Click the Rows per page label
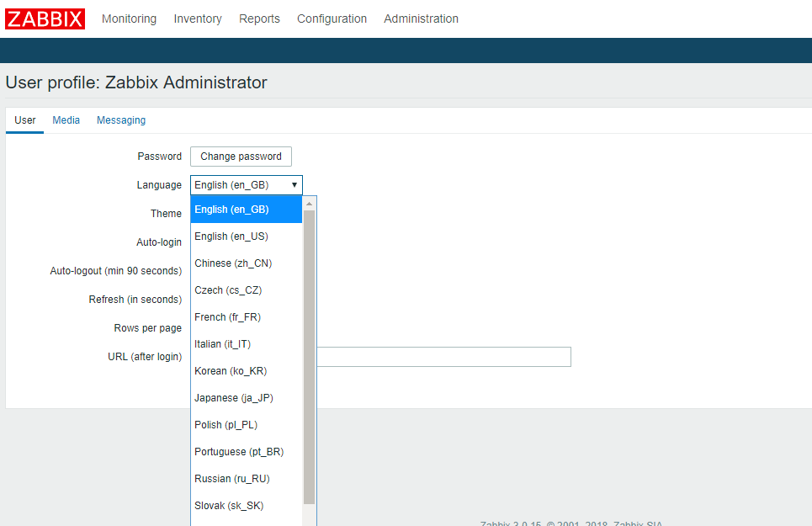The height and width of the screenshot is (526, 812). (147, 328)
